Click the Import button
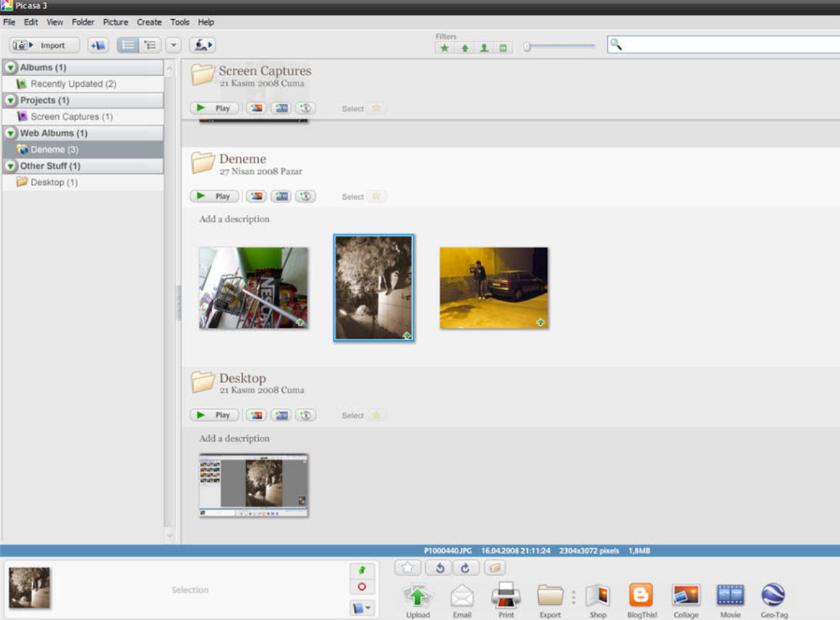The height and width of the screenshot is (620, 840). pyautogui.click(x=44, y=46)
